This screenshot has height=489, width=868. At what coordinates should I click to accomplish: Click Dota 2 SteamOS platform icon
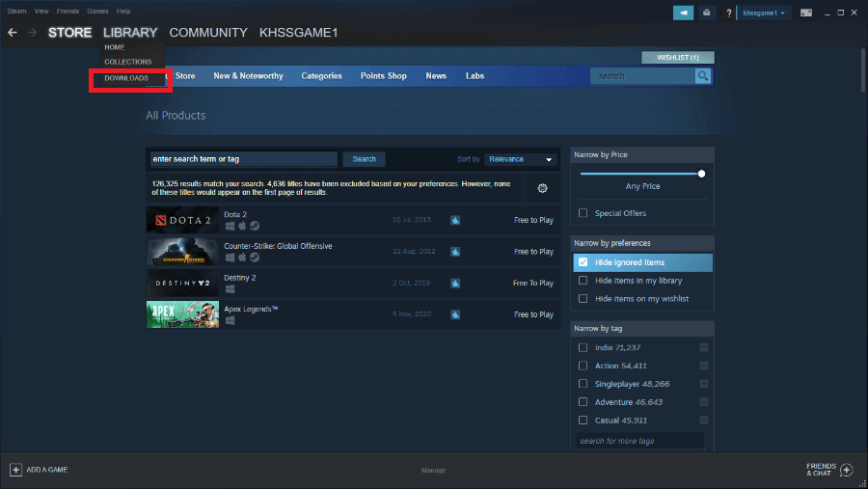tap(255, 226)
